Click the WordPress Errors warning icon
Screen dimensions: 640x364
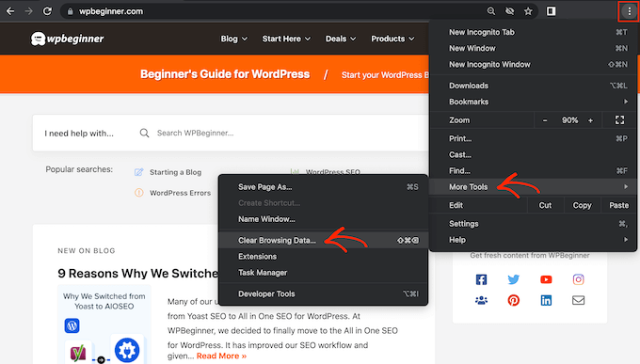[138, 193]
